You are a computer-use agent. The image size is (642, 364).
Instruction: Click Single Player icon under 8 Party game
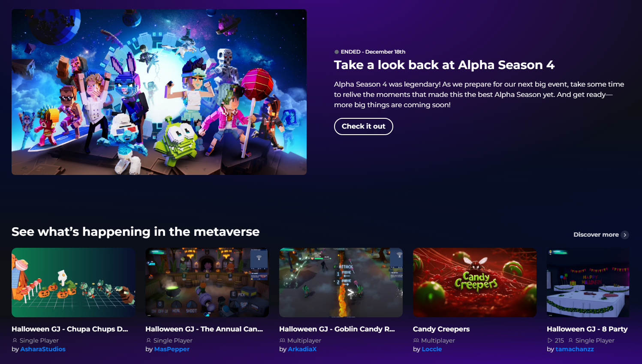tap(570, 340)
